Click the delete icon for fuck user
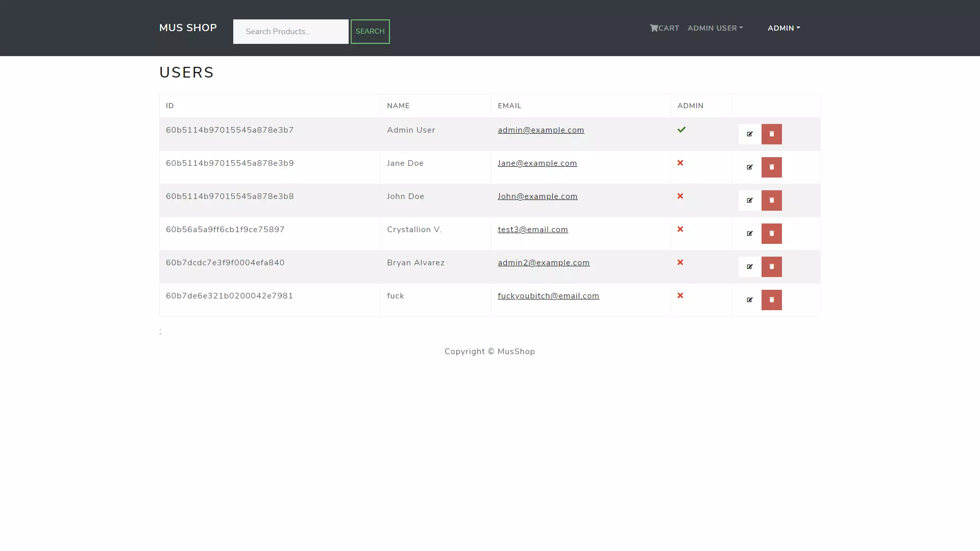The image size is (980, 551). click(771, 299)
